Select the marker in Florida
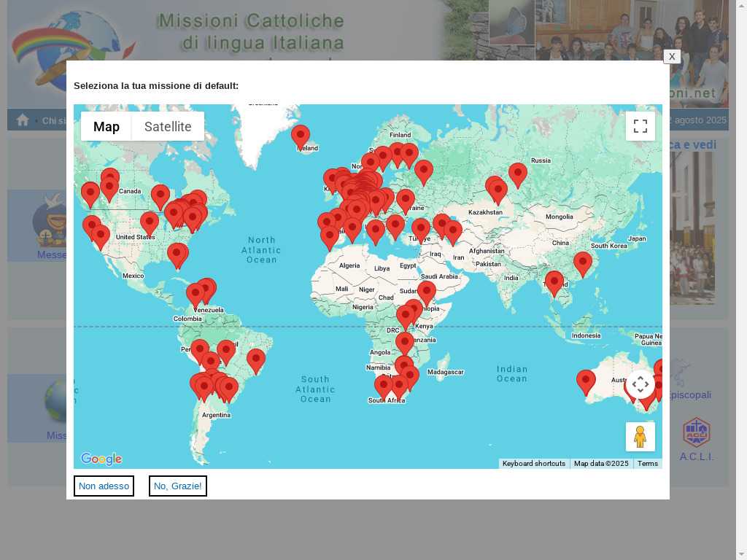Image resolution: width=747 pixels, height=560 pixels. click(x=178, y=255)
